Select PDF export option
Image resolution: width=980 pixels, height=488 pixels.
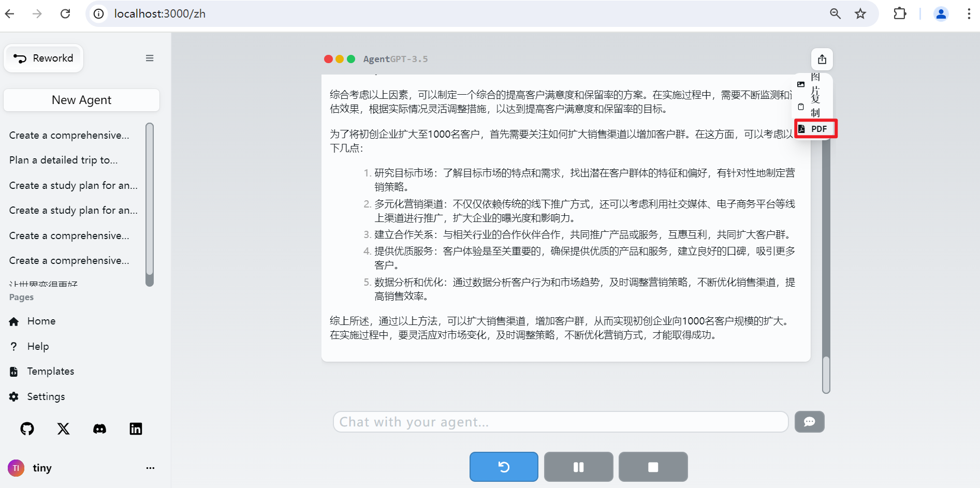click(x=815, y=129)
